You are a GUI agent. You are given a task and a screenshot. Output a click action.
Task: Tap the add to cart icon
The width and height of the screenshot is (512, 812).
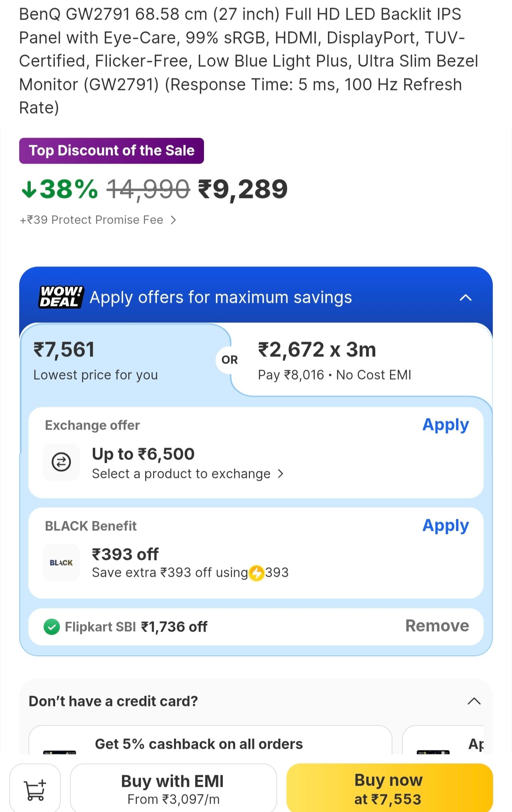(35, 790)
